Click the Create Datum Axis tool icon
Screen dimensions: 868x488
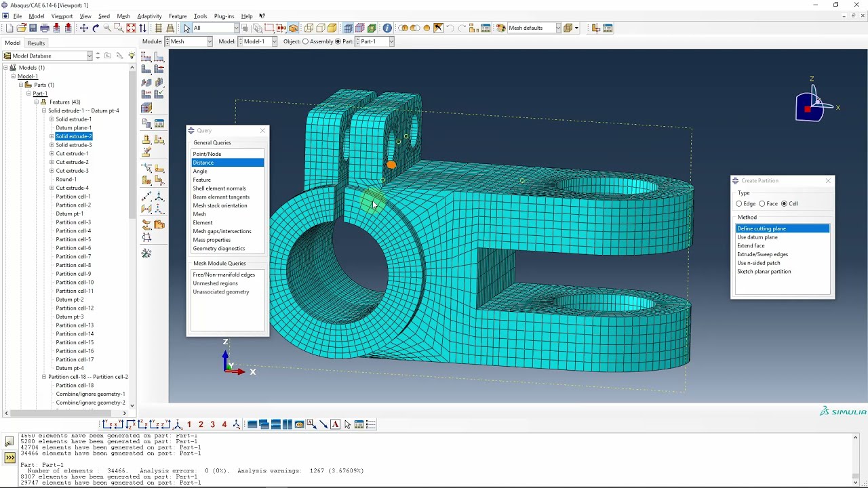coord(159,196)
